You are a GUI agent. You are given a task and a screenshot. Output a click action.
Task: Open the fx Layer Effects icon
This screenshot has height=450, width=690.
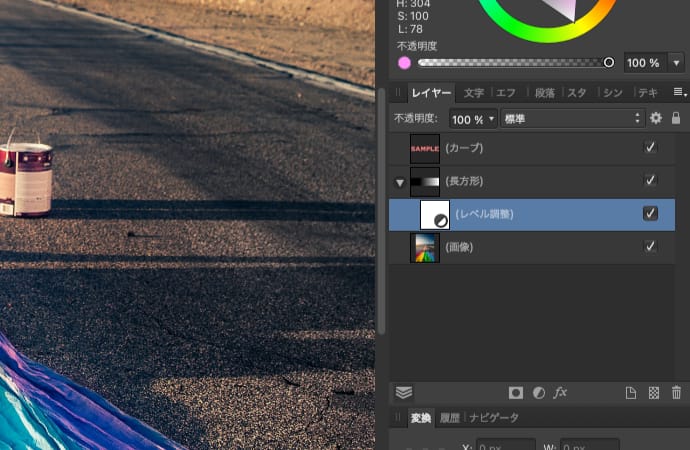click(x=561, y=393)
